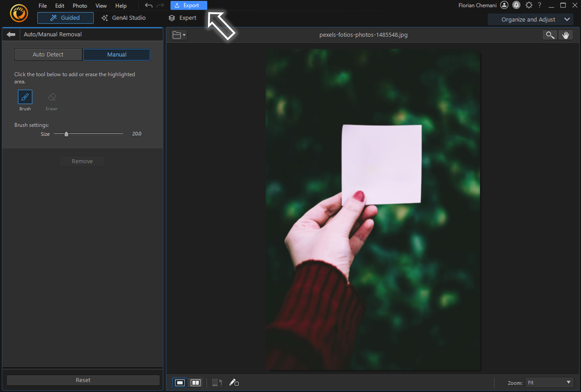Click the notifications bell icon
Screen dimensions: 581x392
pyautogui.click(x=516, y=5)
